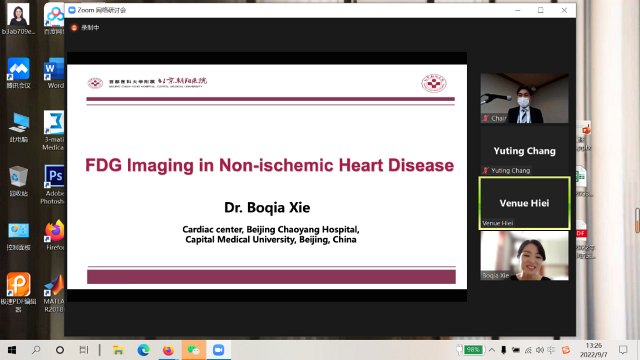
Task: Open File Explorer from taskbar
Action: (x=118, y=350)
